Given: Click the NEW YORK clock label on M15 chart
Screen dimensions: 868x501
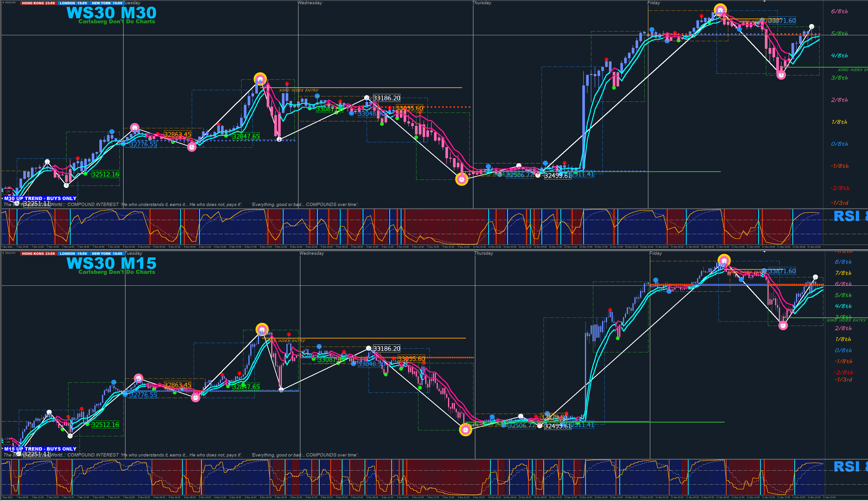Looking at the screenshot, I should pos(106,254).
